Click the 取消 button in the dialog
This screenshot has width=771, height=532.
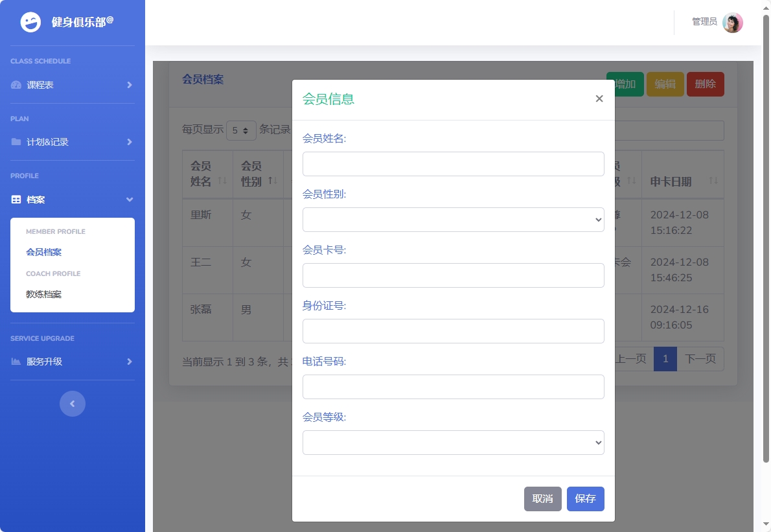coord(542,498)
